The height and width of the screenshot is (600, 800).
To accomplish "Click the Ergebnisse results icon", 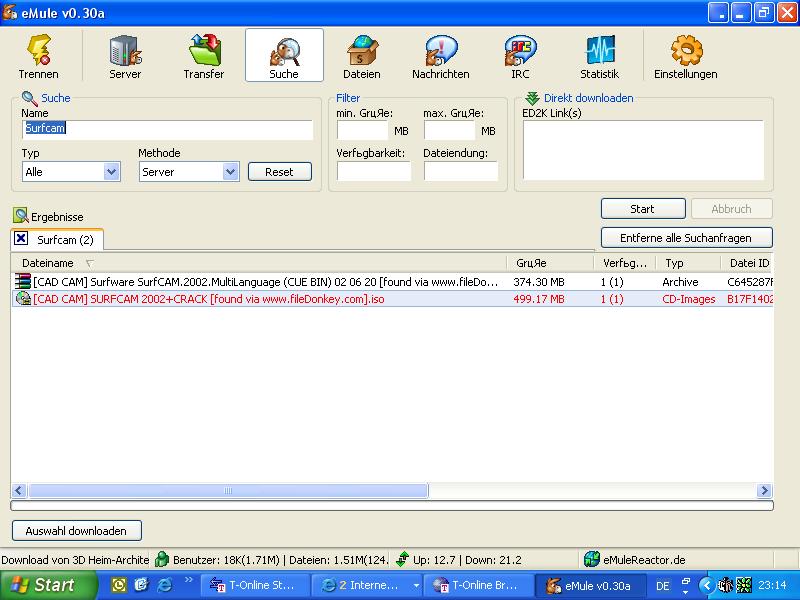I will point(20,215).
